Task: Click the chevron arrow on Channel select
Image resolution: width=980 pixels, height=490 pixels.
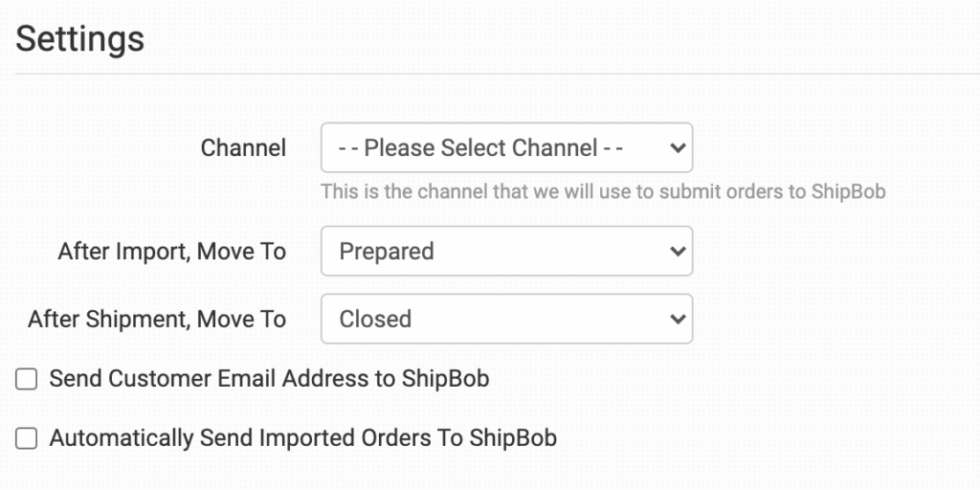Action: (678, 148)
